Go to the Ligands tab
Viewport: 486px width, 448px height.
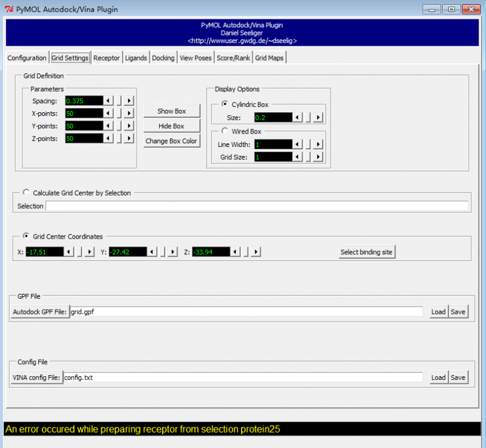tap(136, 58)
